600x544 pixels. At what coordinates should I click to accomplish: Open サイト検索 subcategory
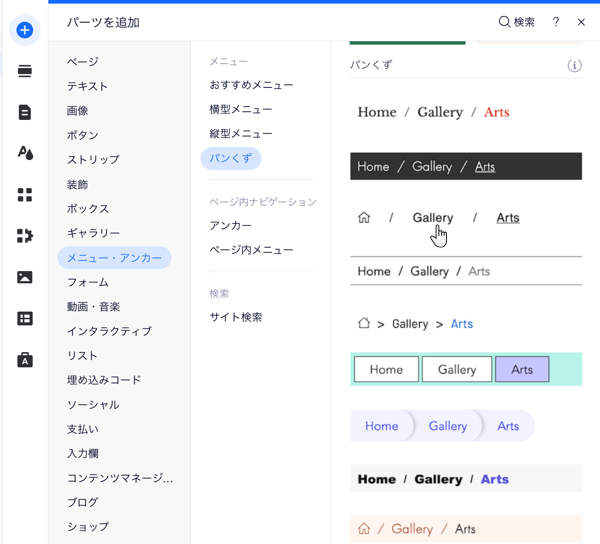click(236, 317)
